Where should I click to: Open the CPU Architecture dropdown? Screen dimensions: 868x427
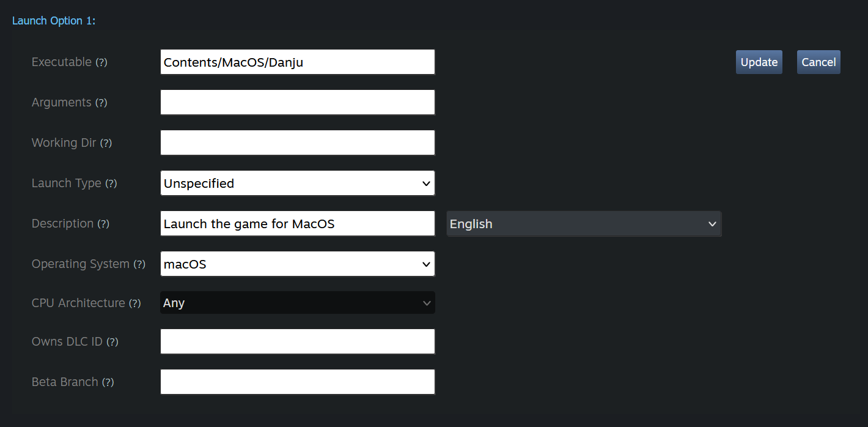tap(297, 303)
